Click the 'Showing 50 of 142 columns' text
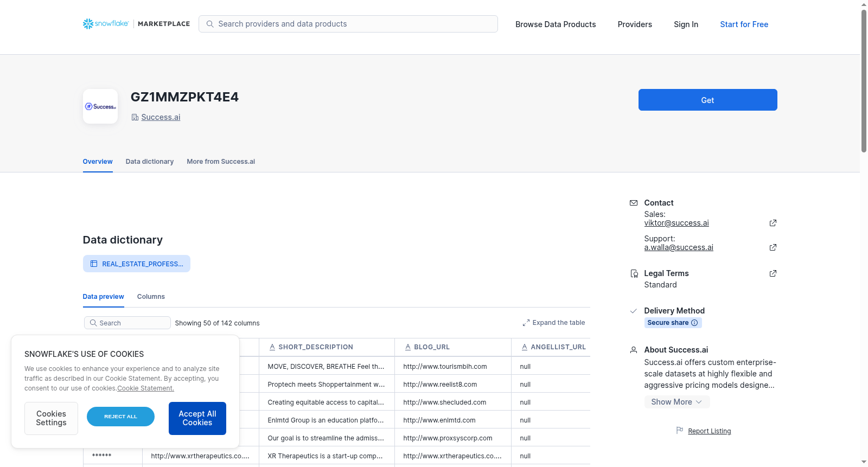The image size is (868, 467). coord(217,323)
